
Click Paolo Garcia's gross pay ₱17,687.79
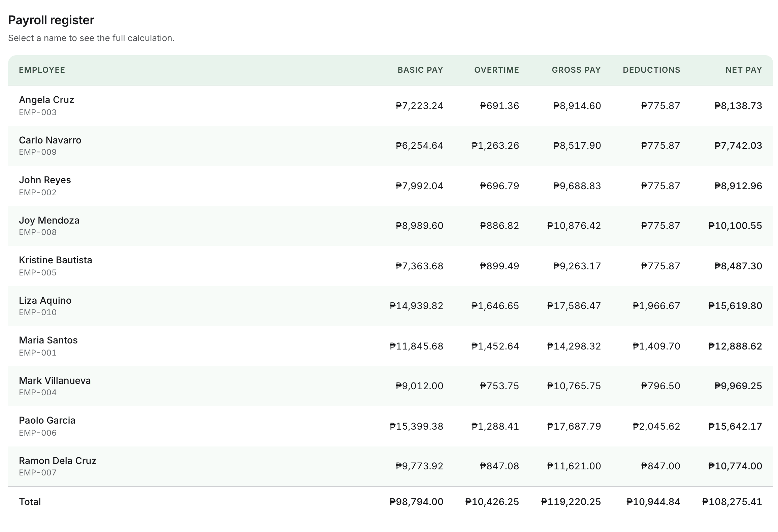(574, 427)
